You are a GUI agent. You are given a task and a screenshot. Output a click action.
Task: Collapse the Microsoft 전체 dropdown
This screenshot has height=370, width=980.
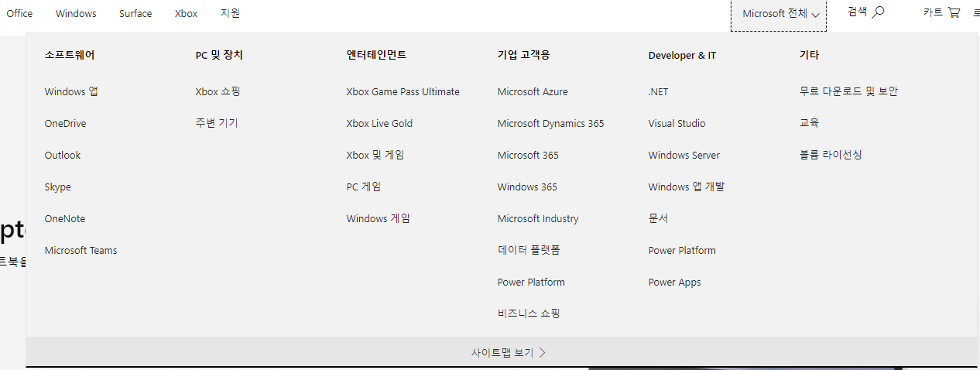[779, 14]
